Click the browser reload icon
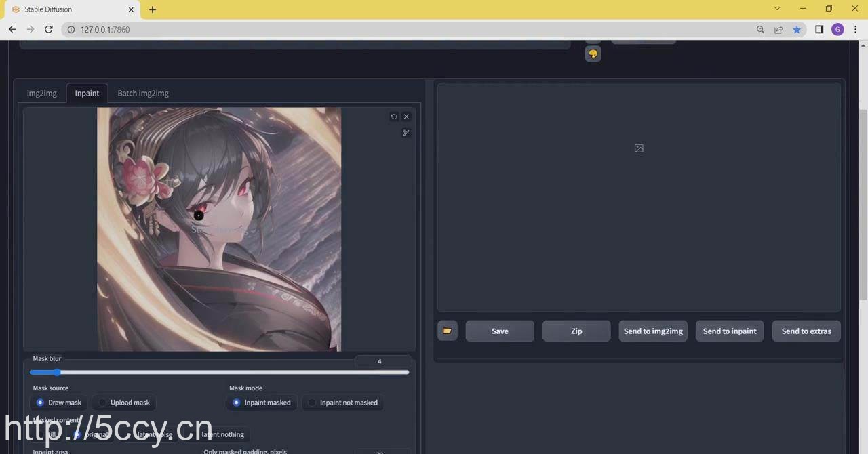The width and height of the screenshot is (868, 454). (49, 29)
